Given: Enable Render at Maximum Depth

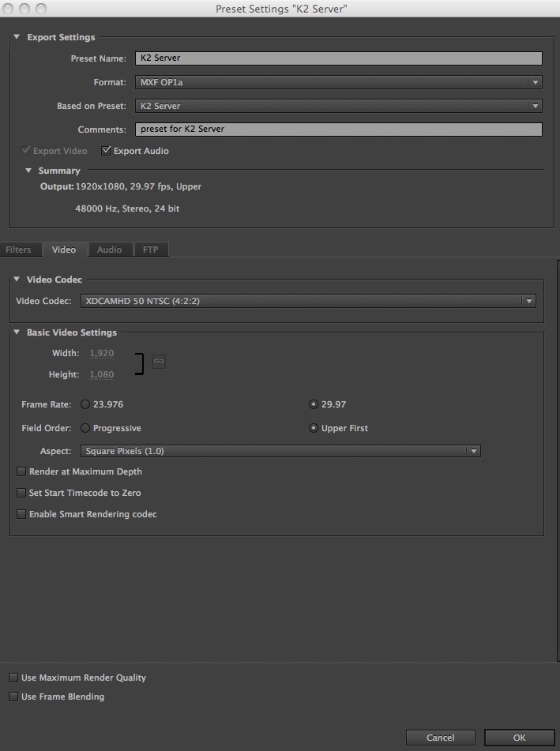Looking at the screenshot, I should pyautogui.click(x=21, y=471).
